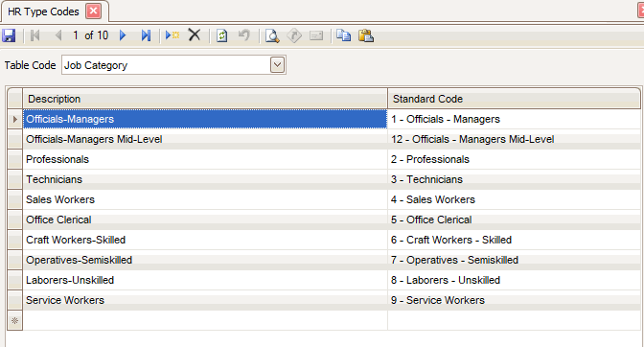Select row header for Professionals row
644x347 pixels.
click(x=14, y=159)
